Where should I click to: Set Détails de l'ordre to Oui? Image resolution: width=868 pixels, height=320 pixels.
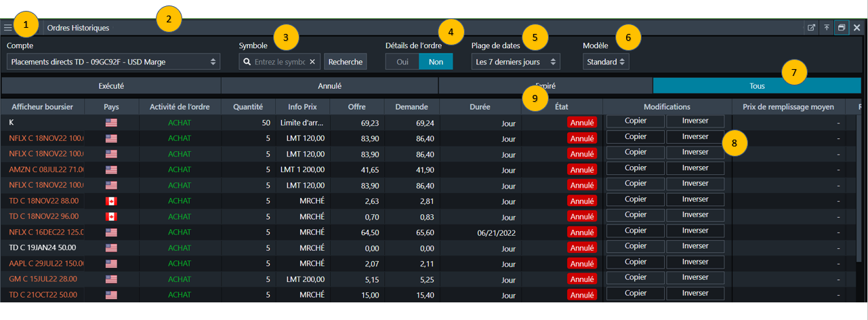coord(402,62)
